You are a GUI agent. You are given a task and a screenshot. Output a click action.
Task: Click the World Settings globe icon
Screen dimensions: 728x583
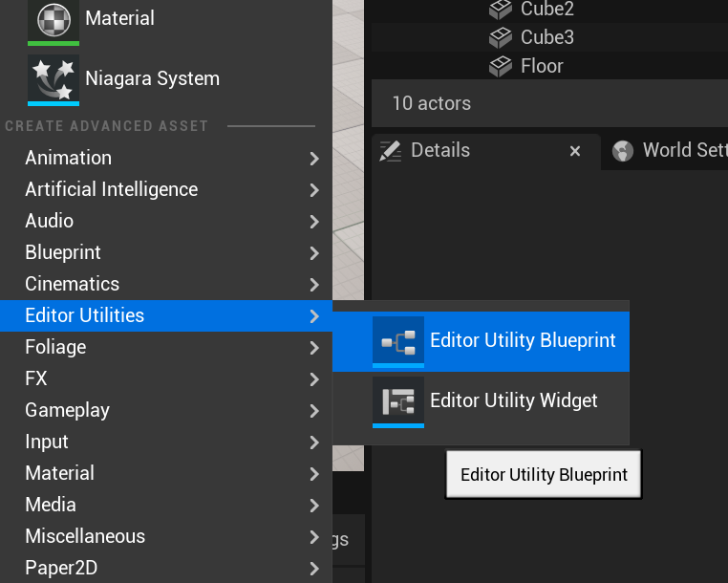tap(623, 151)
